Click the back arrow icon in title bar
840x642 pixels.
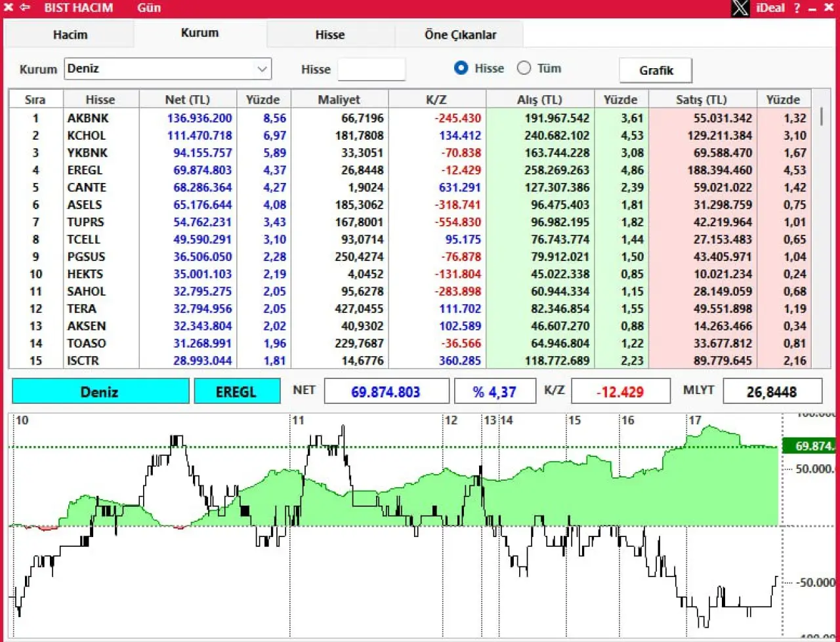[x=25, y=8]
